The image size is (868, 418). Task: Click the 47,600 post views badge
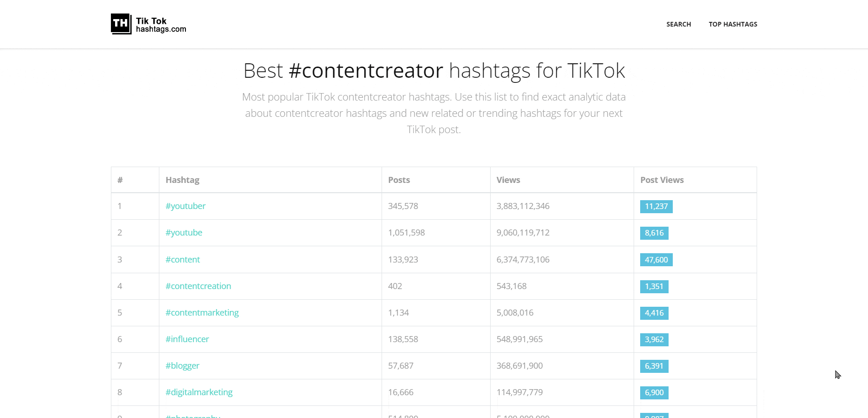[656, 260]
